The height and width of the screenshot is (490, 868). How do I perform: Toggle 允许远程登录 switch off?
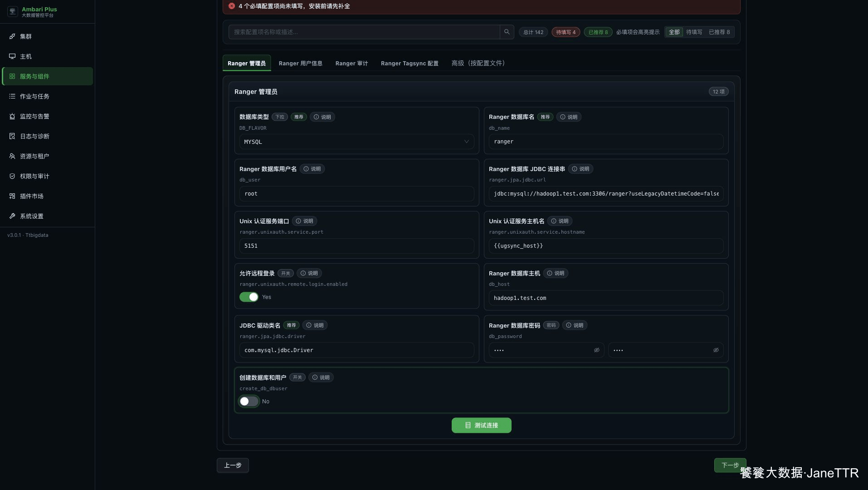[249, 297]
